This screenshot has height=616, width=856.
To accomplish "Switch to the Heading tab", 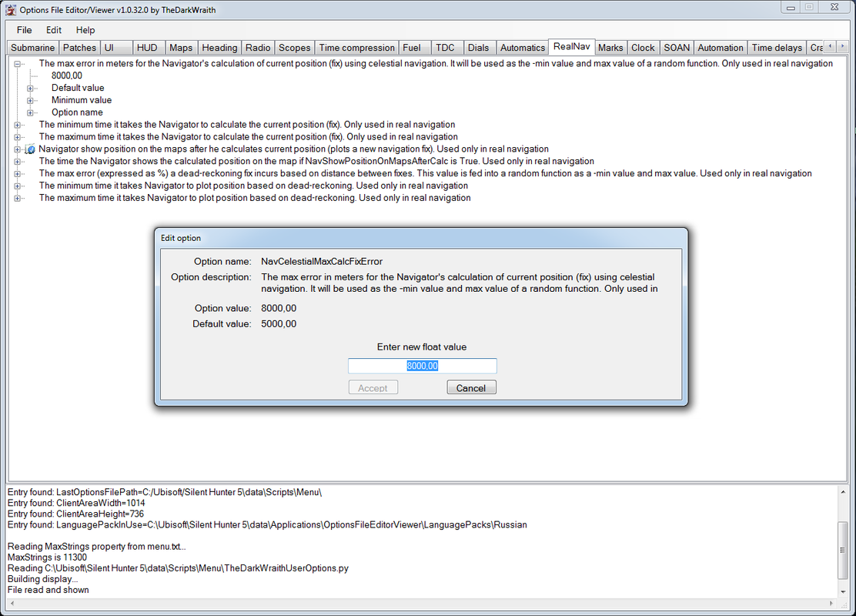I will point(219,48).
